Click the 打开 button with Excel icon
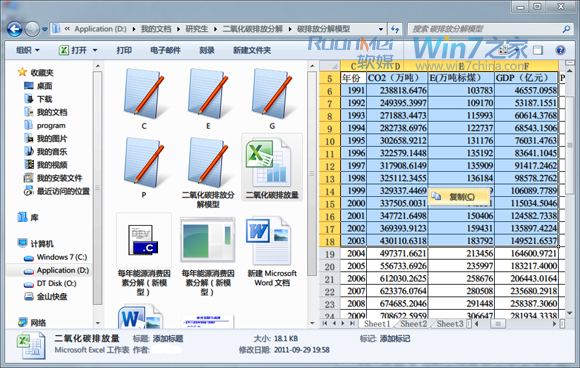The height and width of the screenshot is (368, 580). coord(73,50)
